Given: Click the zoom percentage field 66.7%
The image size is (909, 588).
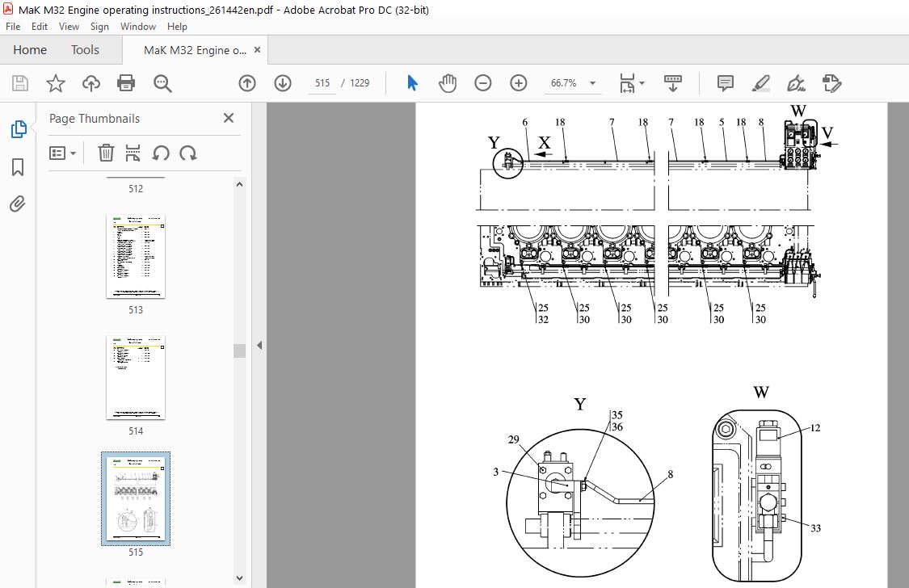Looking at the screenshot, I should [x=564, y=83].
